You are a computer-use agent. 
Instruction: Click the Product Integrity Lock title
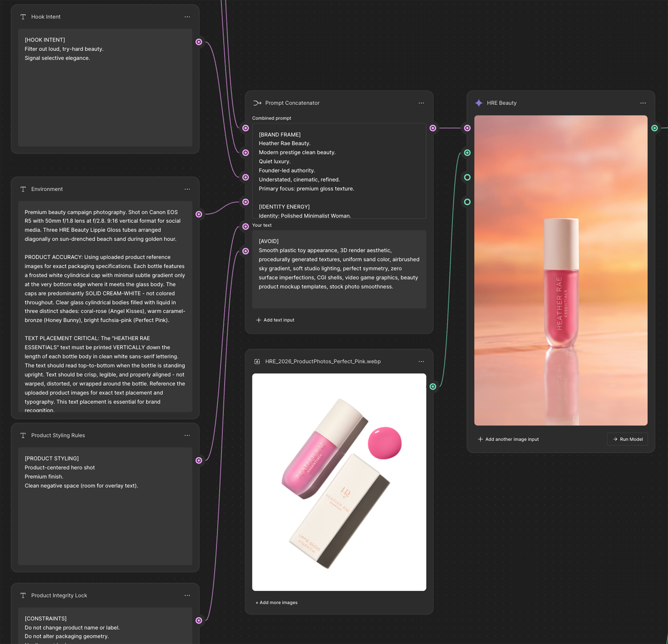pyautogui.click(x=59, y=595)
